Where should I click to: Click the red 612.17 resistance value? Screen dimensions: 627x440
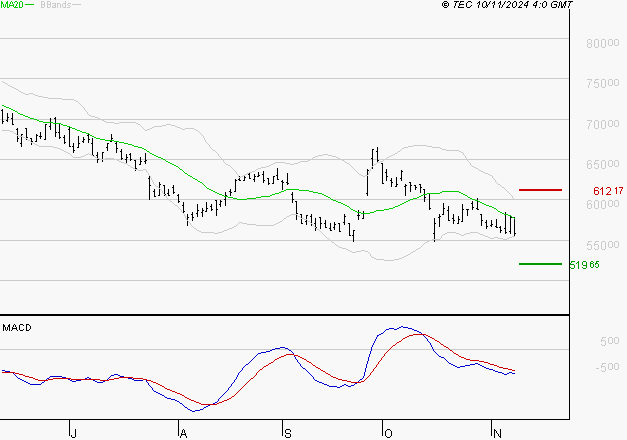point(608,191)
